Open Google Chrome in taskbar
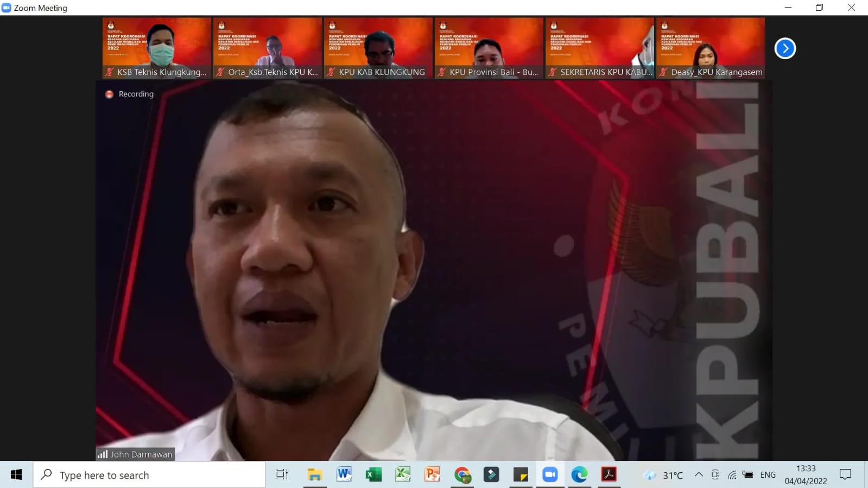The width and height of the screenshot is (868, 488). [x=462, y=475]
